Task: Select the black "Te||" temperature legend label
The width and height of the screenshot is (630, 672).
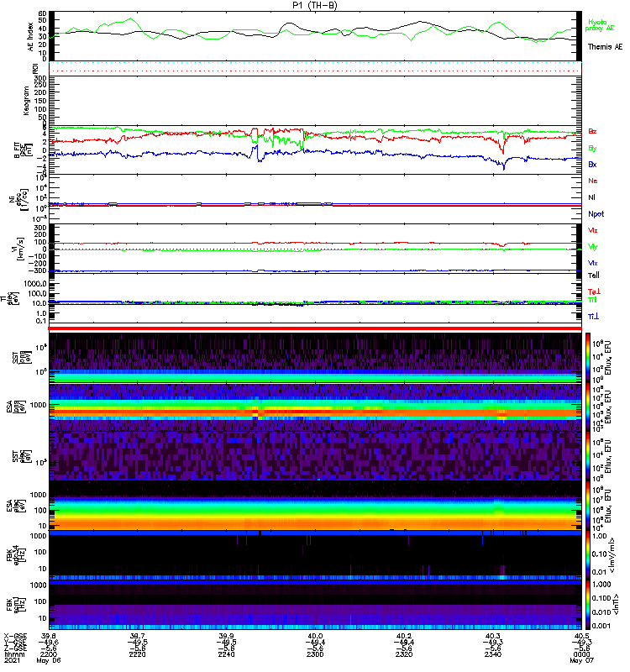Action: pyautogui.click(x=594, y=276)
